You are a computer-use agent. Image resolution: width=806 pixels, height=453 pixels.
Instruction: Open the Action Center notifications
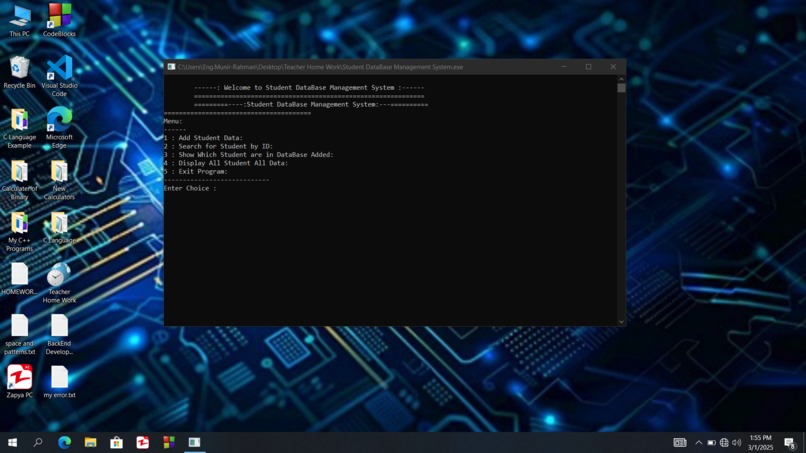point(790,442)
